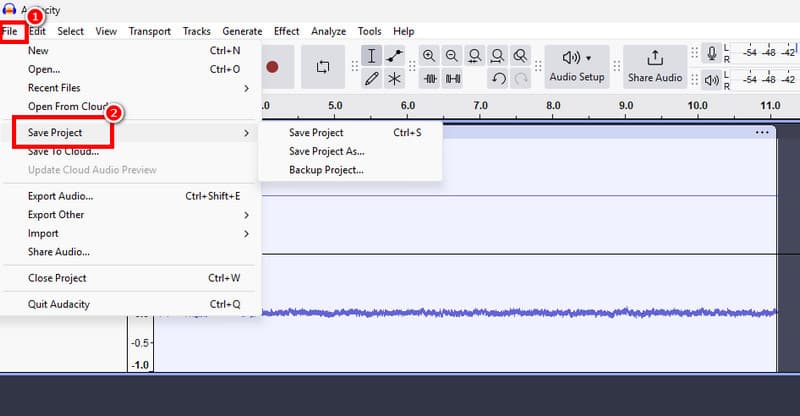Click the speaker playback meter icon

pos(712,80)
